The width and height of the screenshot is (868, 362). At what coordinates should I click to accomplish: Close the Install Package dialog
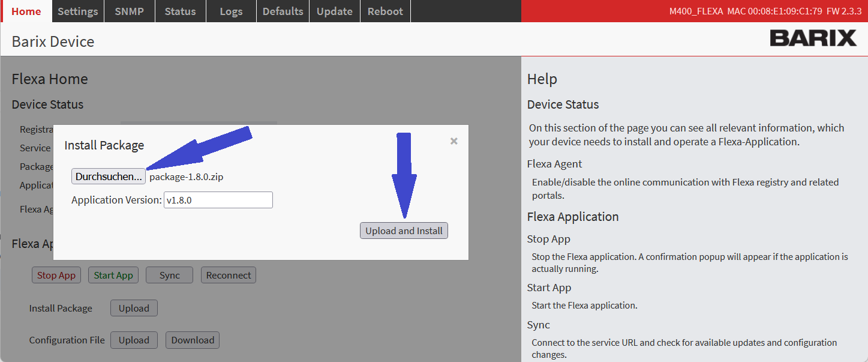454,141
